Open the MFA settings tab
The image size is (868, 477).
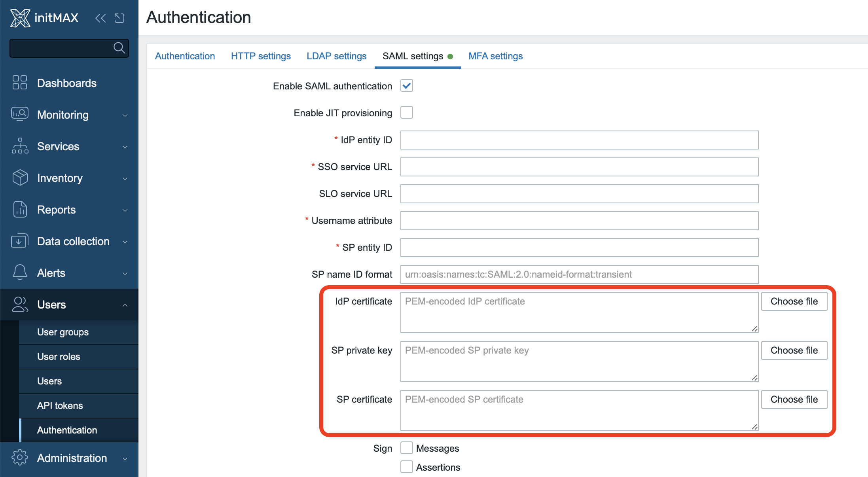point(495,56)
